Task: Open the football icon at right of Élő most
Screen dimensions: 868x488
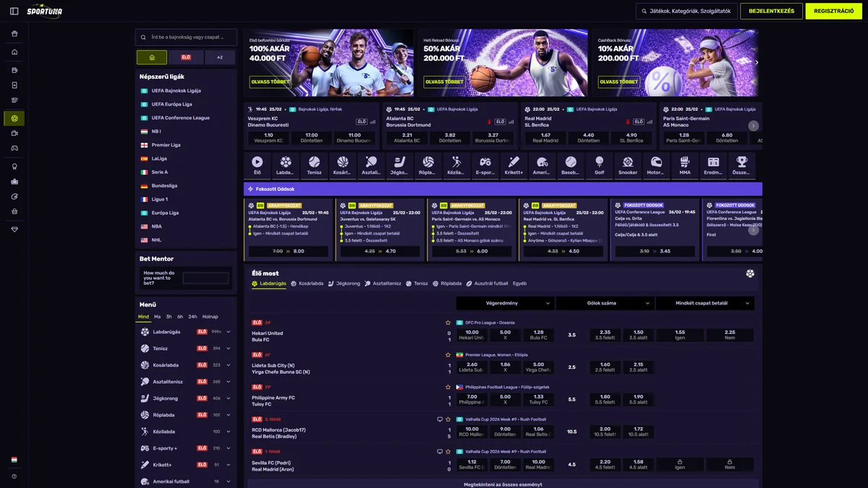Action: 750,273
